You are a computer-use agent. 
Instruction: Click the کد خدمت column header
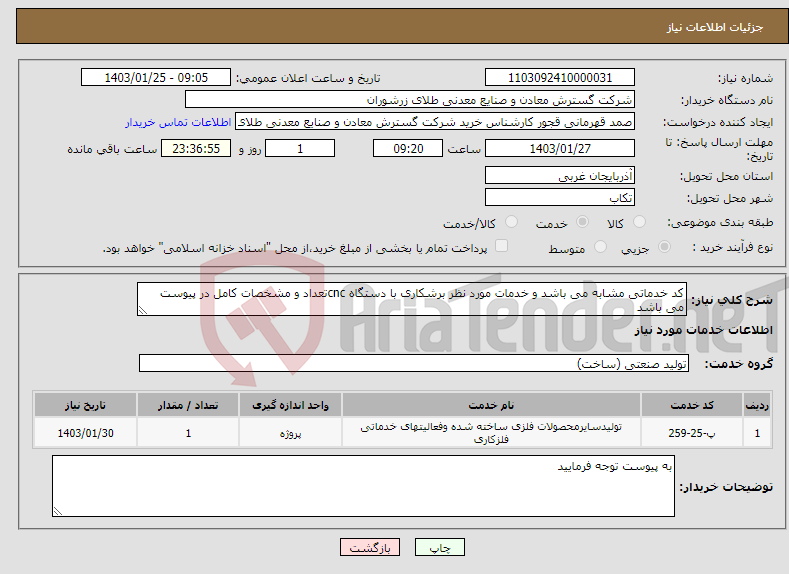point(692,405)
